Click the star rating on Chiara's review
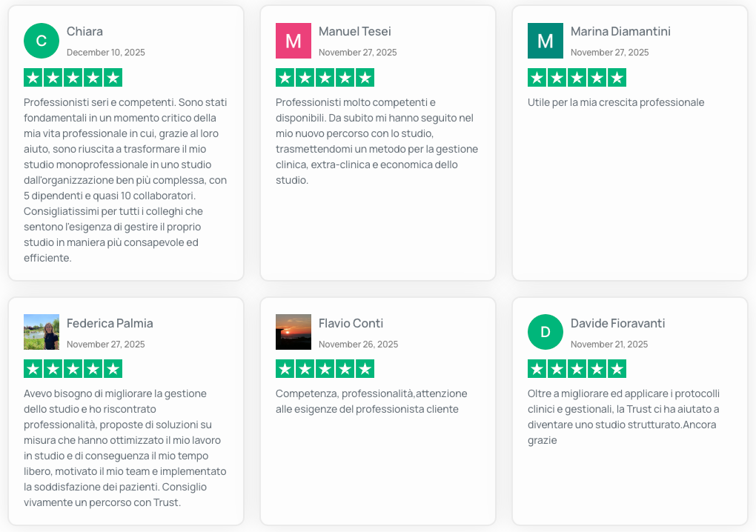This screenshot has width=756, height=532. (73, 78)
